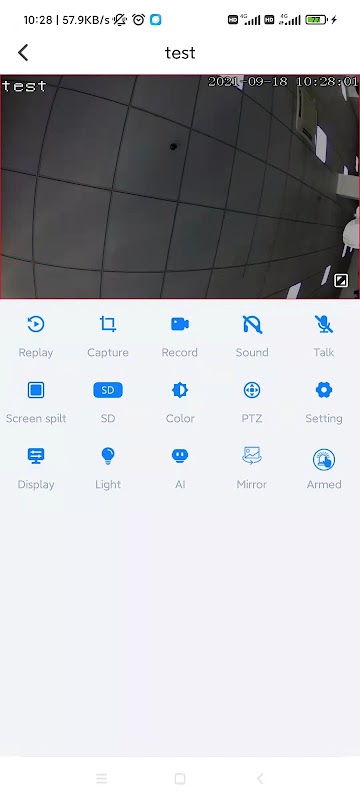Image resolution: width=360 pixels, height=800 pixels.
Task: Tap the 'test' page title
Action: pos(180,53)
